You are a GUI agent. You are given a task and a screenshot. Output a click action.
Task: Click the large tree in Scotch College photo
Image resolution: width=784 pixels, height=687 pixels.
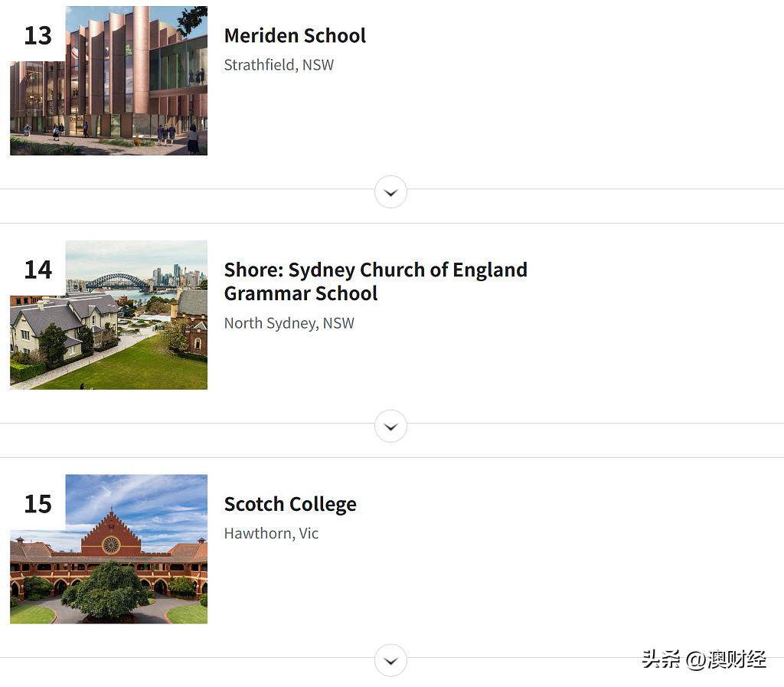(x=106, y=590)
